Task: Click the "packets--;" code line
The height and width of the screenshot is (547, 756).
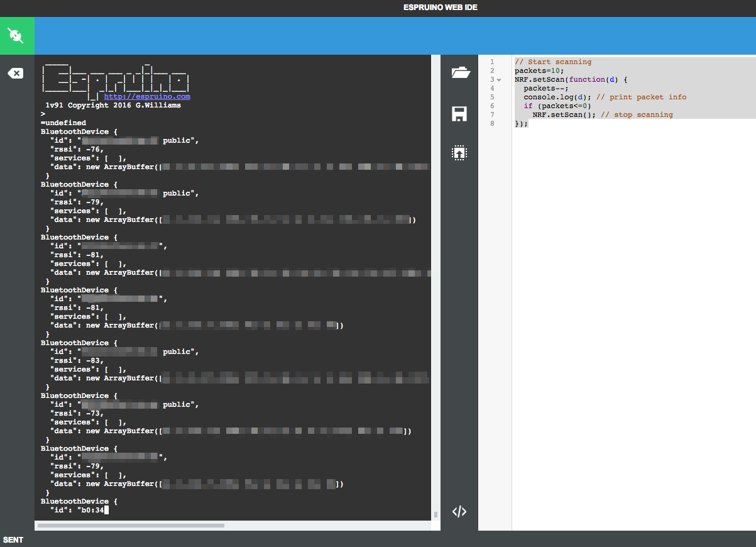Action: point(545,88)
